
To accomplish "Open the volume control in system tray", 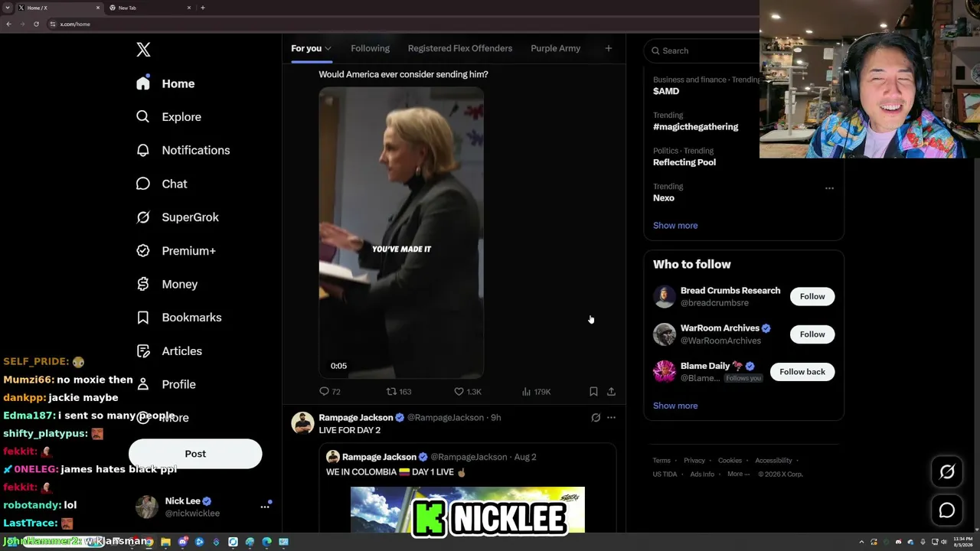I will 943,542.
